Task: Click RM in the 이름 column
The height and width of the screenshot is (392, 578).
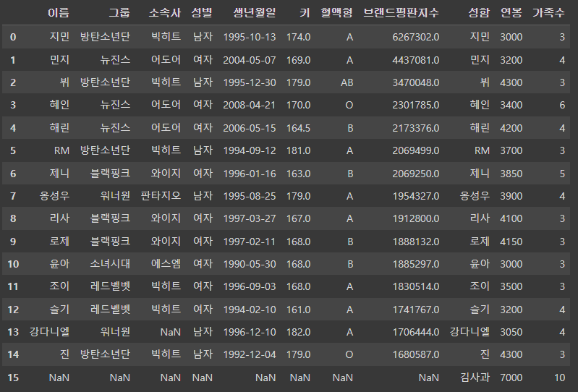Action: (x=61, y=150)
